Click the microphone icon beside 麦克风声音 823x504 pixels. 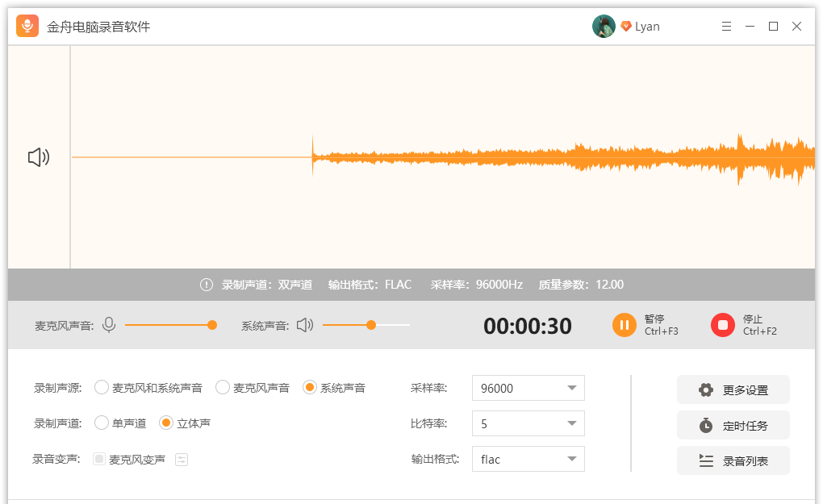pos(108,325)
